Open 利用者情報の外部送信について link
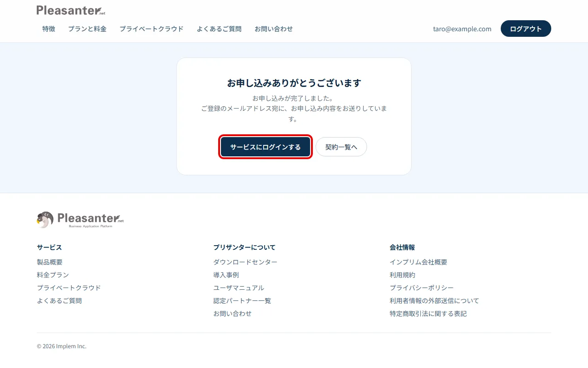The image size is (588, 368). click(435, 301)
